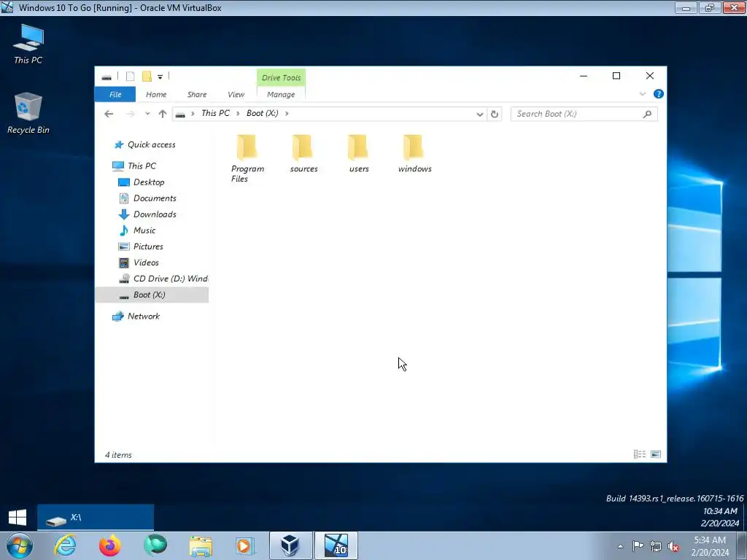Open the sources folder
Screen dimensions: 747x560
point(303,154)
